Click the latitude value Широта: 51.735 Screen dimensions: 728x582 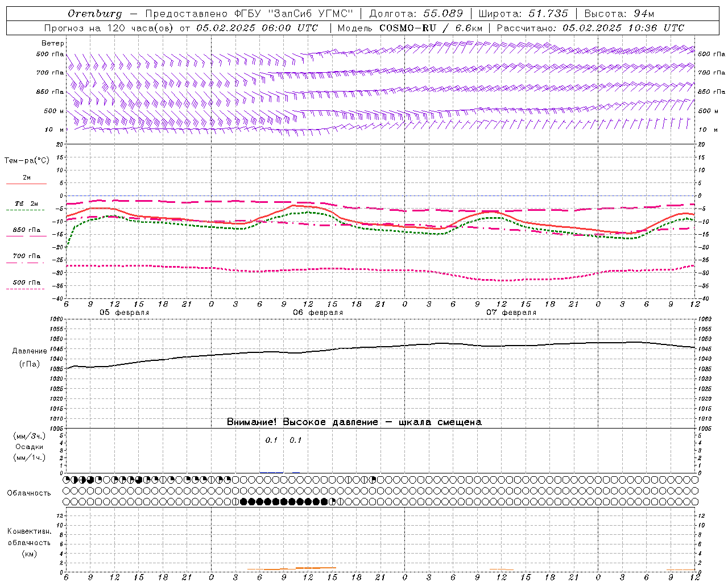tap(523, 14)
